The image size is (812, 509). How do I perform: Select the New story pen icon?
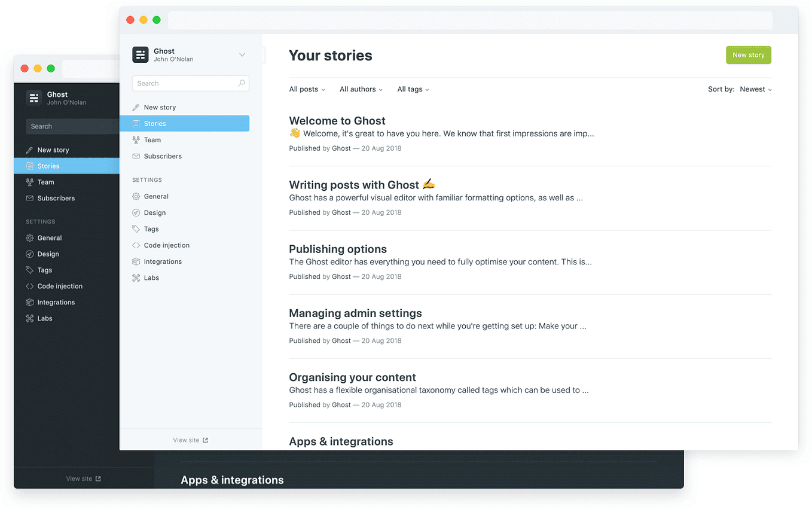tap(135, 107)
